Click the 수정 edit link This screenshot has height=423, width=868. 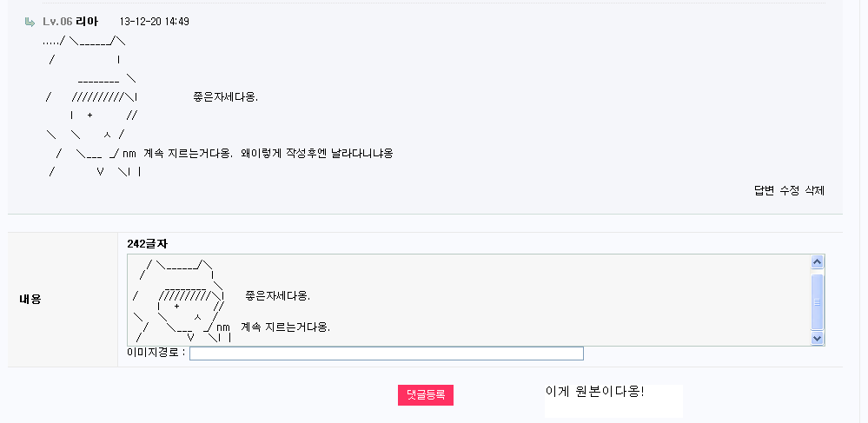coord(790,190)
